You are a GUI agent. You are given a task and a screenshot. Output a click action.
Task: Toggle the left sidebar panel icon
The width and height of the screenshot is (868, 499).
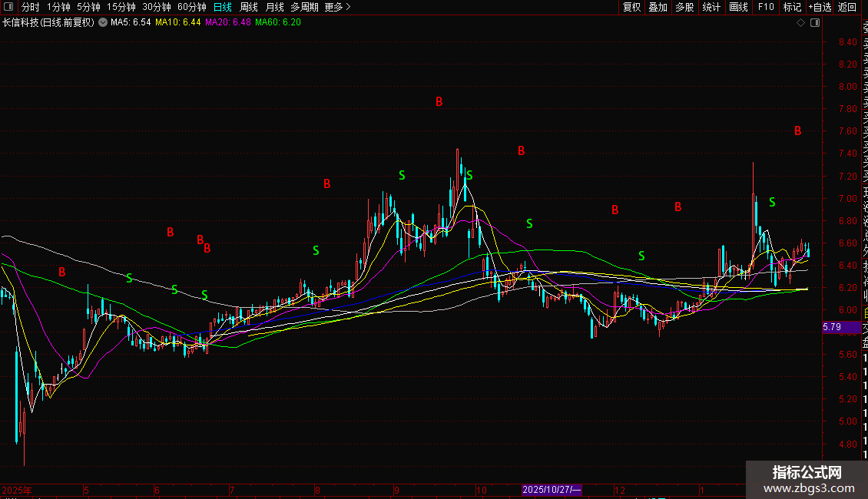coord(8,7)
